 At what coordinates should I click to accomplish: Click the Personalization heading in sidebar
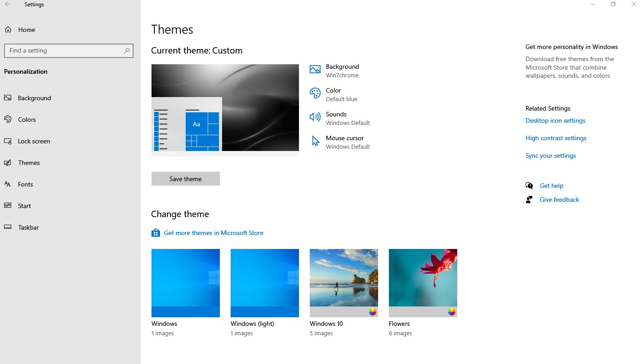(x=26, y=71)
